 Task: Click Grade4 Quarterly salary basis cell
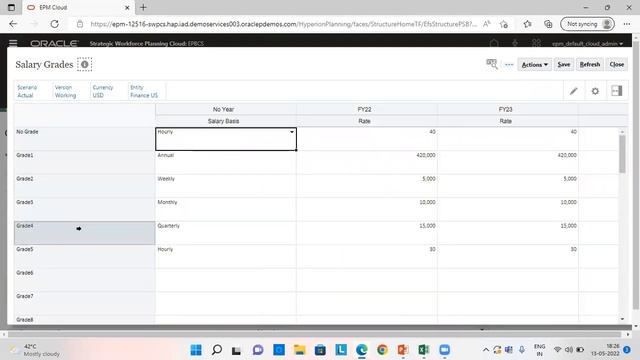pyautogui.click(x=226, y=233)
